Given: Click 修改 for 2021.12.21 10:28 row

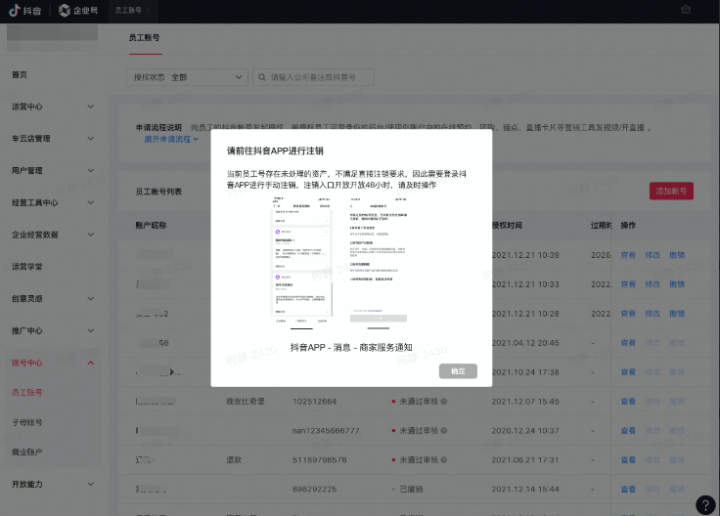Looking at the screenshot, I should tap(652, 314).
